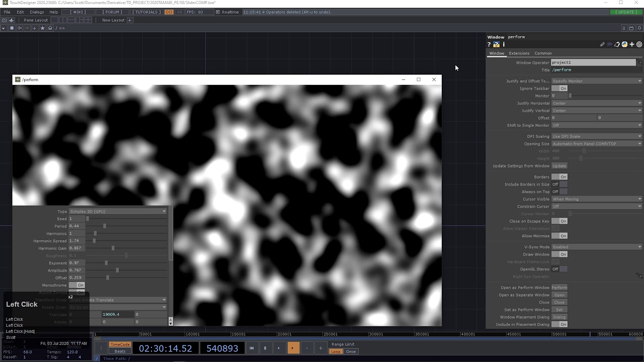Open Cursor Visible dropdown
The width and height of the screenshot is (644, 362).
[x=597, y=199]
